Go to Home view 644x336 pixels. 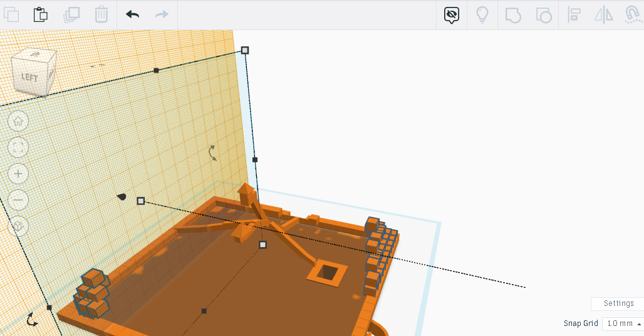tap(18, 121)
